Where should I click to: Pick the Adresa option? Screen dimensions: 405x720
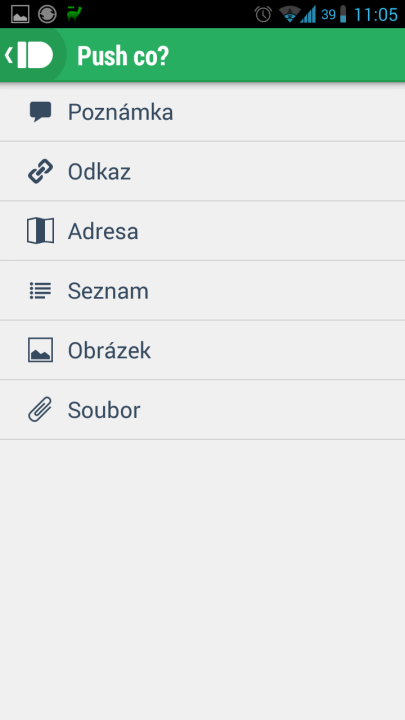coord(202,231)
